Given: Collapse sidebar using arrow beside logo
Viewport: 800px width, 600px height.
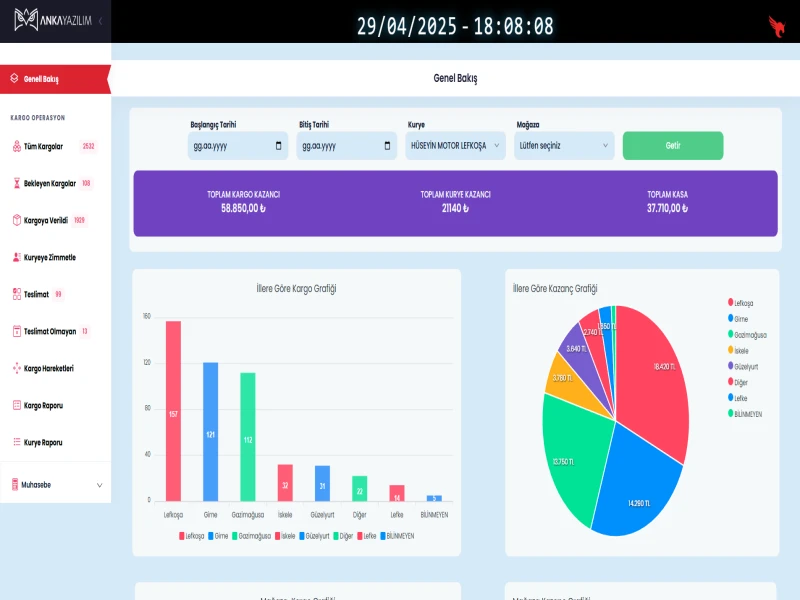Looking at the screenshot, I should (x=99, y=21).
